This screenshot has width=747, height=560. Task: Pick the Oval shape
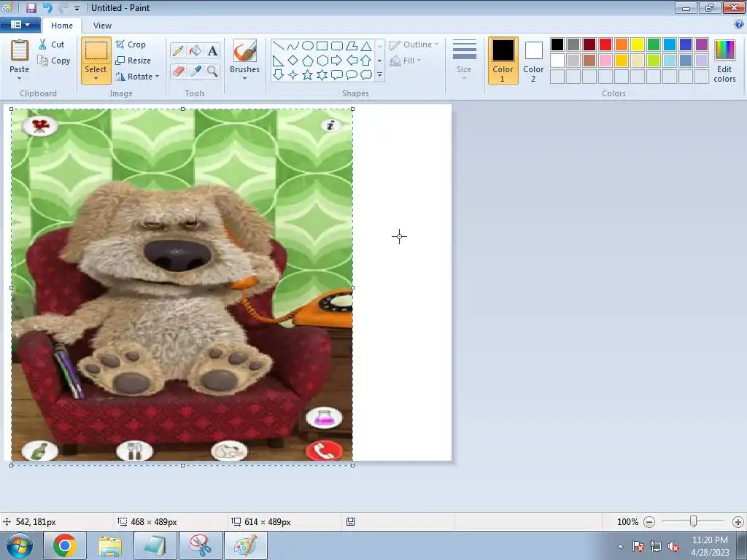[x=308, y=46]
